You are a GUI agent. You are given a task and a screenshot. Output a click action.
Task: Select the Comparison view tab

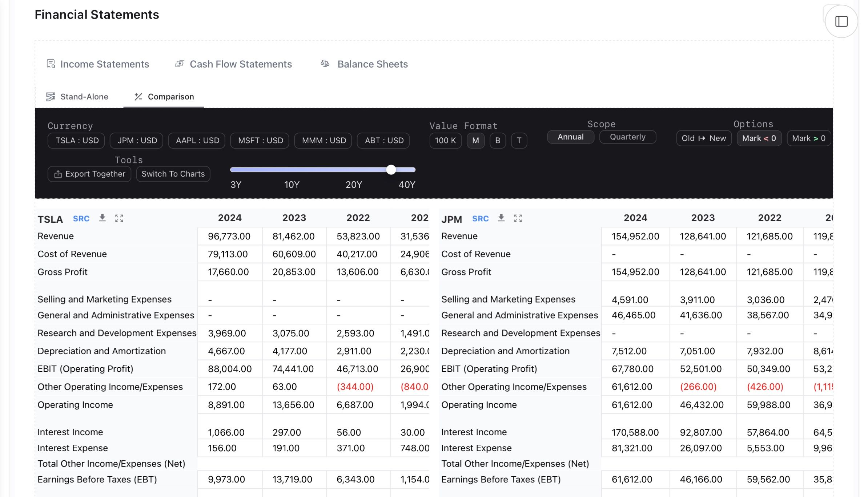pyautogui.click(x=164, y=97)
